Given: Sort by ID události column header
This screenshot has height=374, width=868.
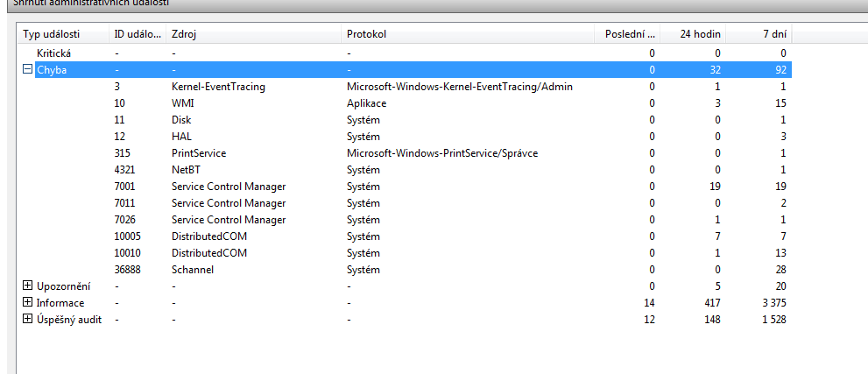Looking at the screenshot, I should click(138, 34).
